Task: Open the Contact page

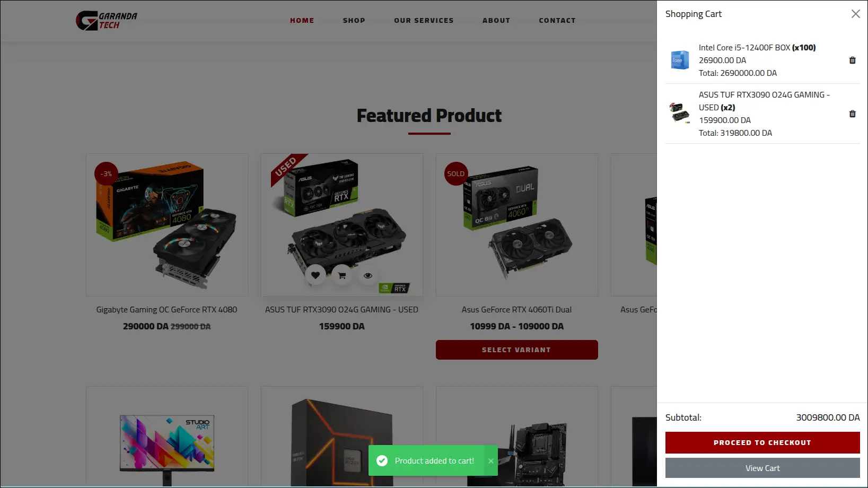Action: pyautogui.click(x=557, y=21)
